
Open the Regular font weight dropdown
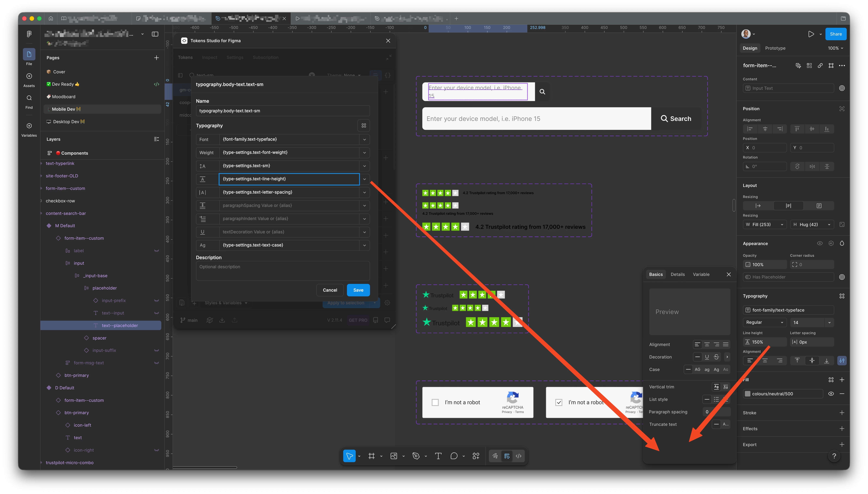click(765, 322)
